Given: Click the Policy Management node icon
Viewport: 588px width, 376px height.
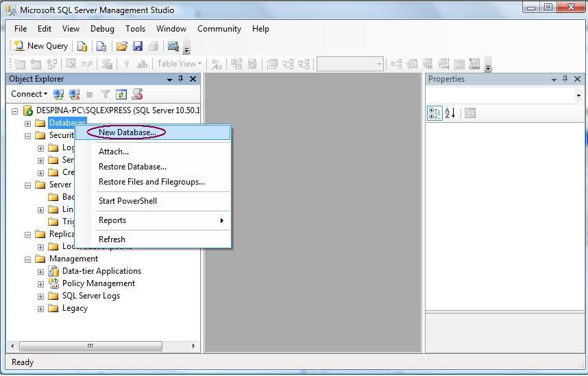Looking at the screenshot, I should pos(53,283).
